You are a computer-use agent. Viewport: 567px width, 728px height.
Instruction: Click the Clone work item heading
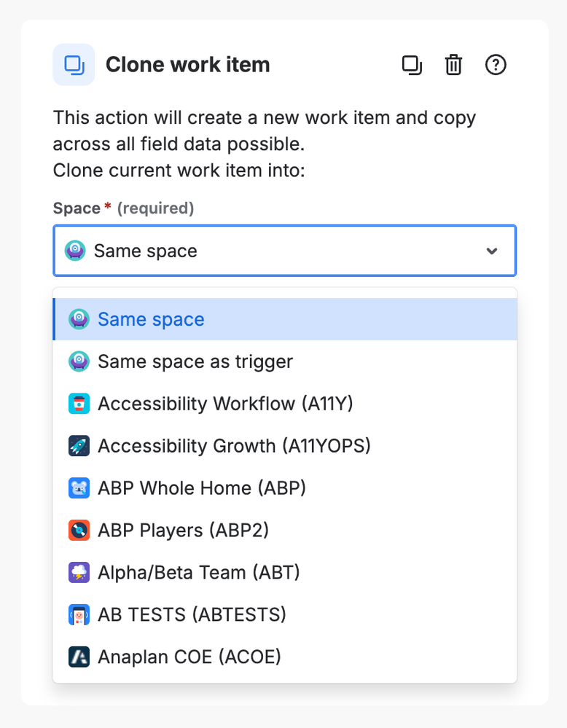click(x=187, y=65)
